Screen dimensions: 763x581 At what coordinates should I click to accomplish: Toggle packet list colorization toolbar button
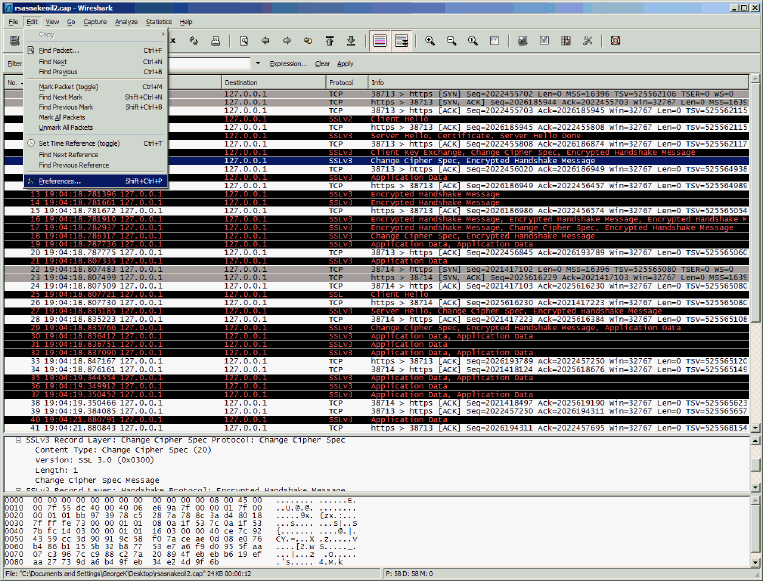380,41
